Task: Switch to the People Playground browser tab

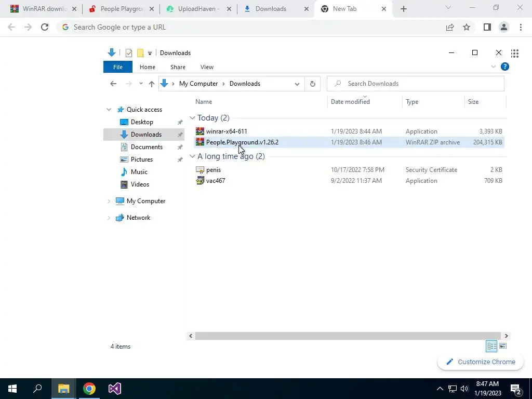Action: (x=121, y=9)
